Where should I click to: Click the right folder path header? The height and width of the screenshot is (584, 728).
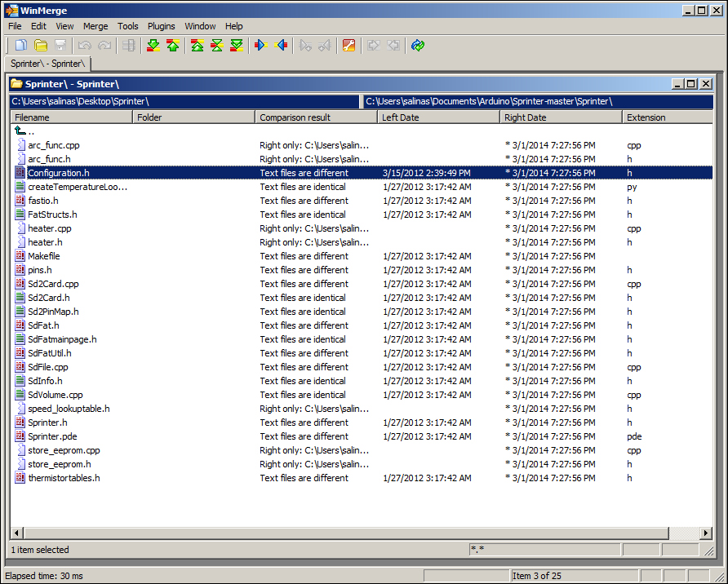(539, 101)
